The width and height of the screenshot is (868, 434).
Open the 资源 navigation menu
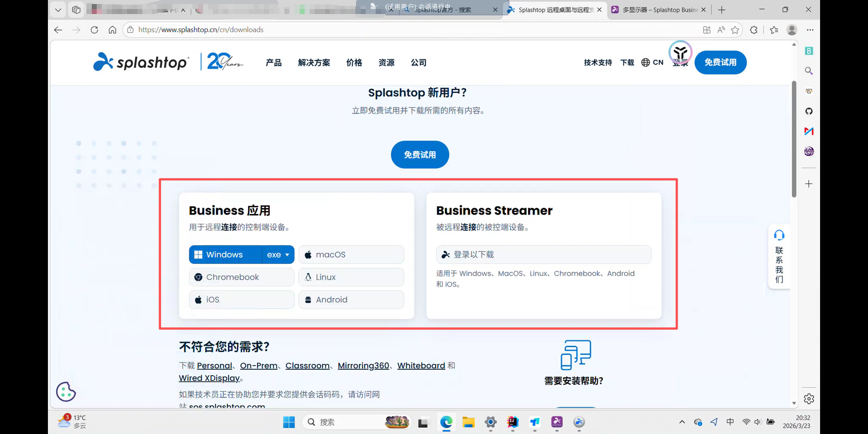(386, 62)
